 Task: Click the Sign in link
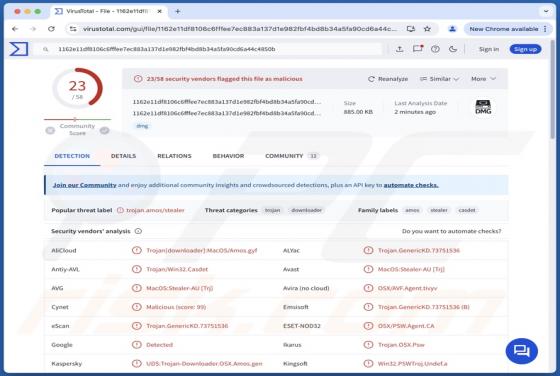click(x=489, y=49)
